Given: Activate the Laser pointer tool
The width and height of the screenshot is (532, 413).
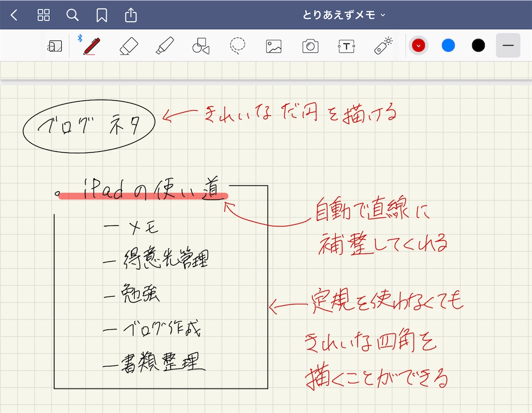Looking at the screenshot, I should (382, 46).
